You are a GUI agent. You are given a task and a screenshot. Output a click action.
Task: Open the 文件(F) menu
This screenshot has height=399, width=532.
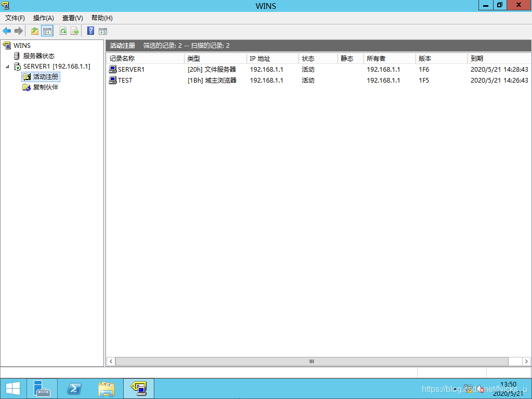15,18
